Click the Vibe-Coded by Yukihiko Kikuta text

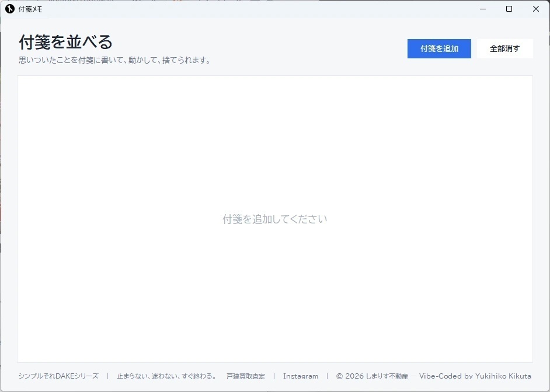coord(475,376)
